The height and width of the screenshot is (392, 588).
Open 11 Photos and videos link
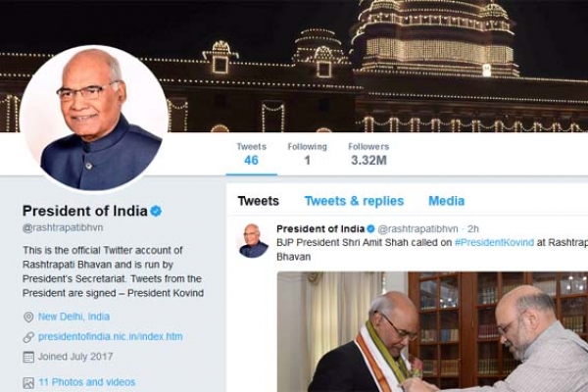87,382
